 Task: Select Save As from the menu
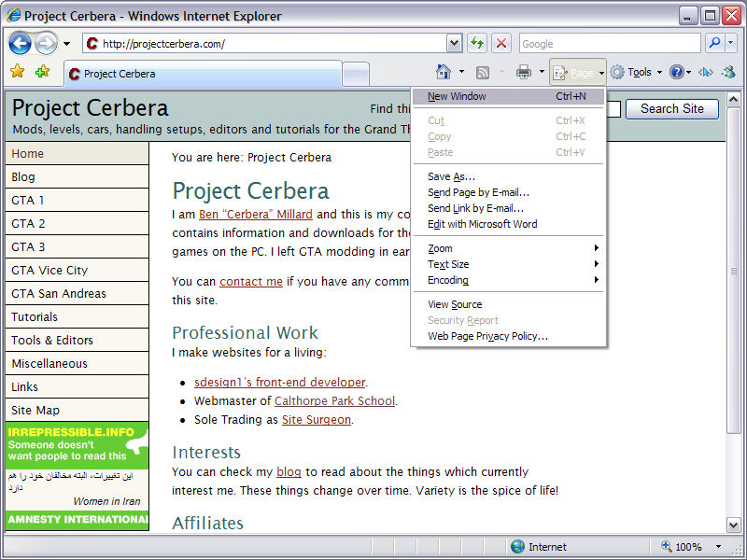tap(451, 176)
